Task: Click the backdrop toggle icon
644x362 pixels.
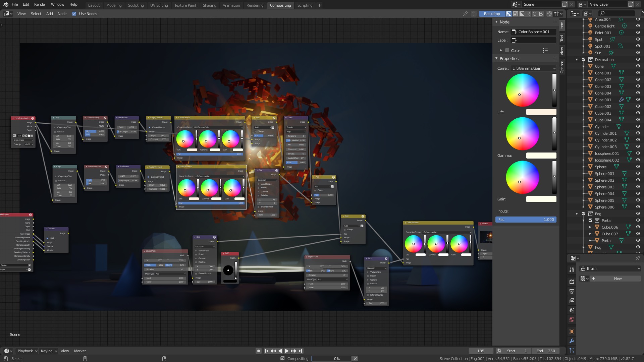Action: 492,13
